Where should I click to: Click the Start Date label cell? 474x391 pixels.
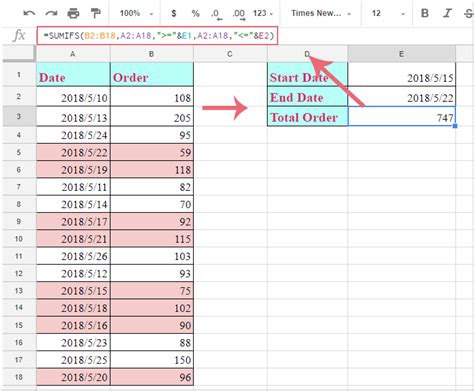pyautogui.click(x=307, y=74)
